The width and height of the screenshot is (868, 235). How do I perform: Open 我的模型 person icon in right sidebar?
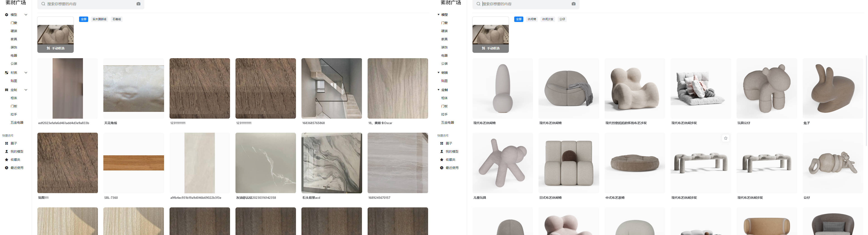click(442, 151)
